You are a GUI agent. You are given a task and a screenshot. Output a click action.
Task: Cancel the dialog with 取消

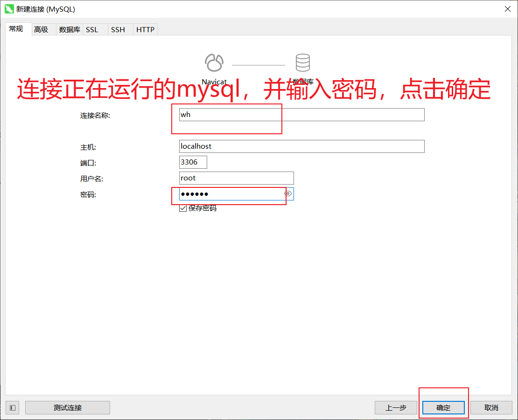tap(491, 408)
